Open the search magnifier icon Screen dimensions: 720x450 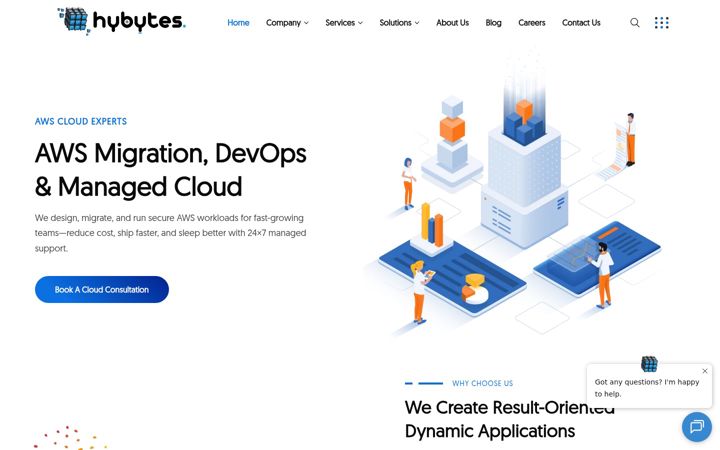635,22
